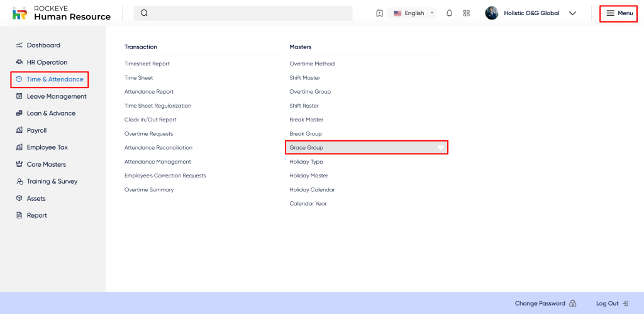This screenshot has height=314, width=644.
Task: Click the search magnifier icon
Action: 144,13
